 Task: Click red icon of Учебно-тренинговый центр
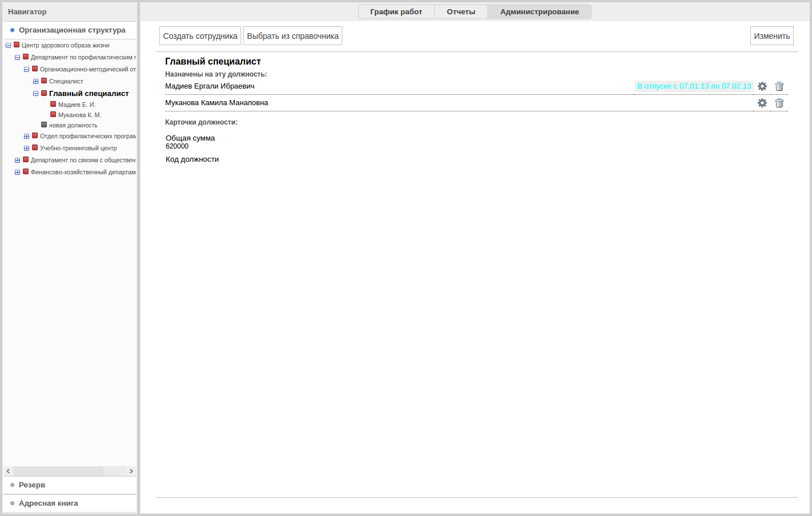pos(35,147)
